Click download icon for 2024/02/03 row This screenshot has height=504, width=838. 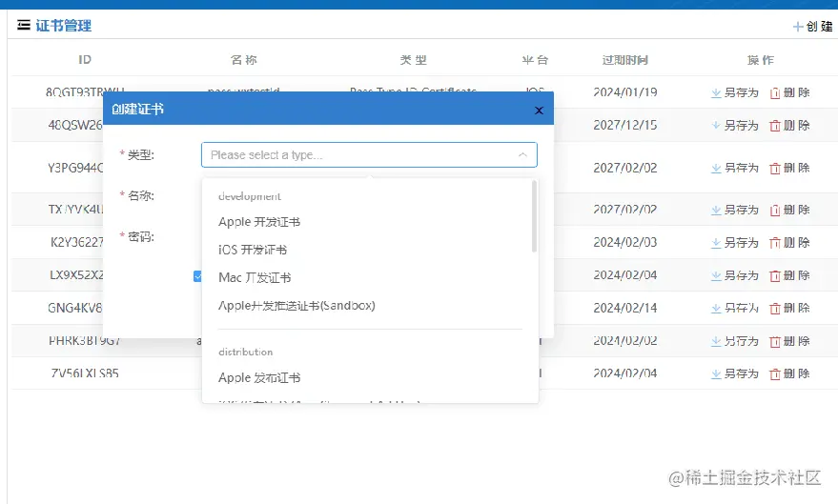pyautogui.click(x=716, y=243)
